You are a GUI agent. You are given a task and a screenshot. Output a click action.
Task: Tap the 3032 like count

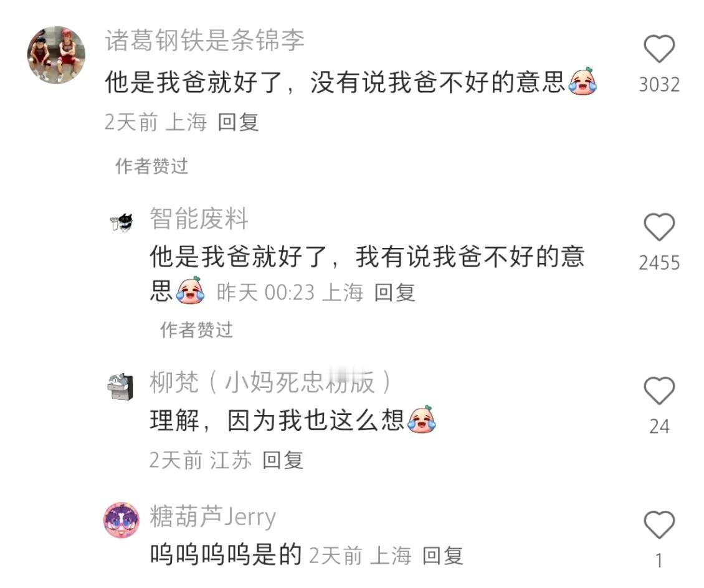(659, 84)
